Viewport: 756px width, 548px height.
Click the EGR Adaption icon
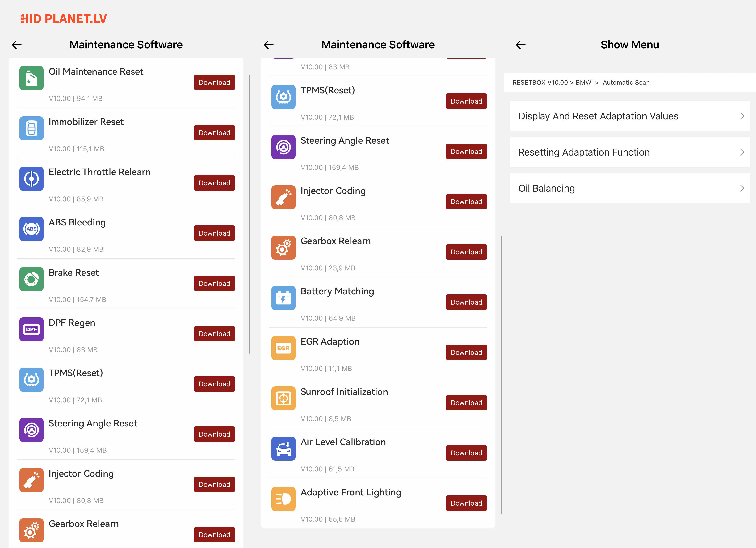click(283, 348)
